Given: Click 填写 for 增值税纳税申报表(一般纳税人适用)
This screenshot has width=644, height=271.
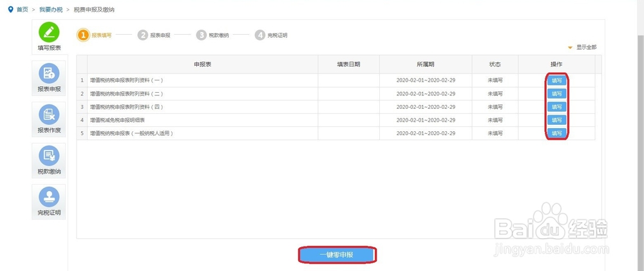Looking at the screenshot, I should click(556, 133).
